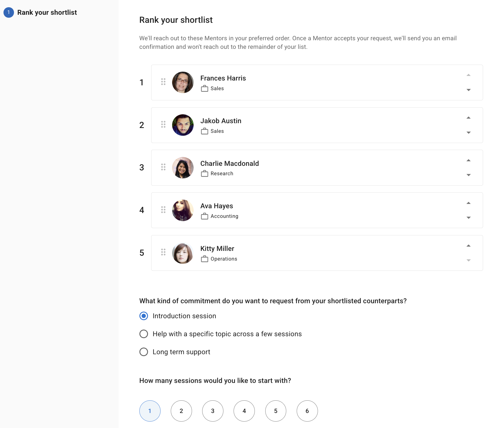The image size is (504, 428).
Task: Click Charlie Macdonald's profile photo
Action: pyautogui.click(x=183, y=168)
